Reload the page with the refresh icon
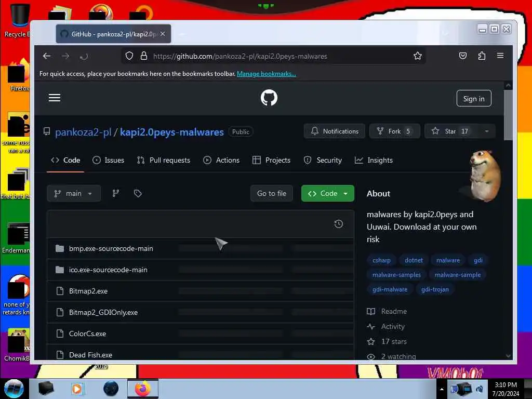 [x=84, y=56]
